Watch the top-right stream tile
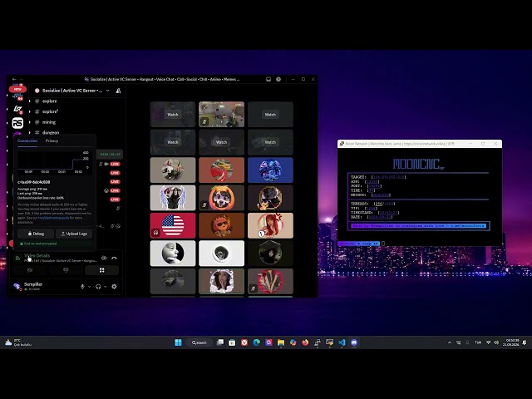Screen dimensions: 532x399 (x=270, y=115)
